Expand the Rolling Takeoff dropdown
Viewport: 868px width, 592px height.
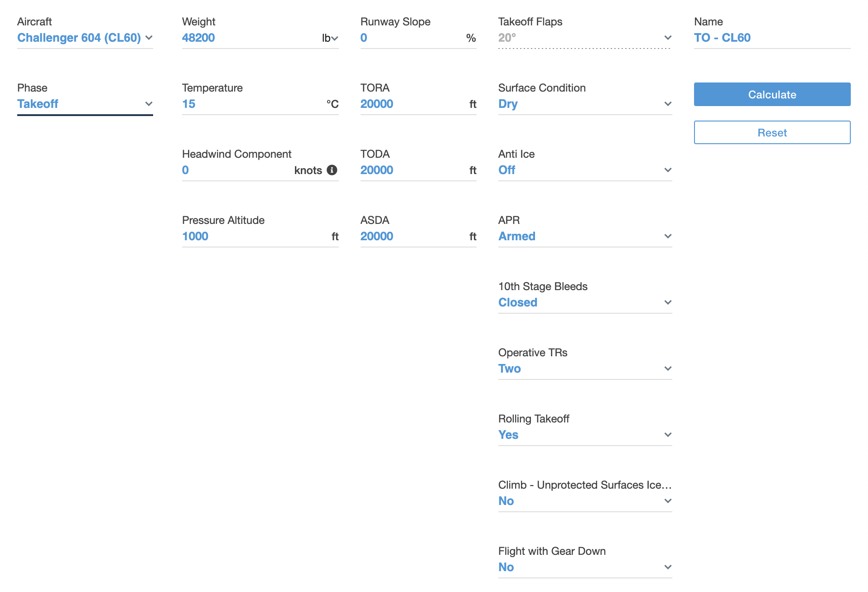(584, 435)
